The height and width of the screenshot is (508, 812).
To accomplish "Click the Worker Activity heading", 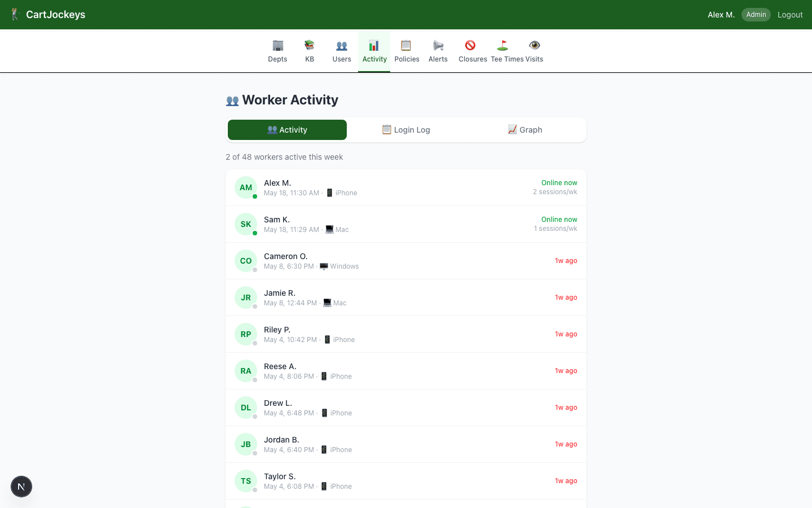I will coord(282,100).
